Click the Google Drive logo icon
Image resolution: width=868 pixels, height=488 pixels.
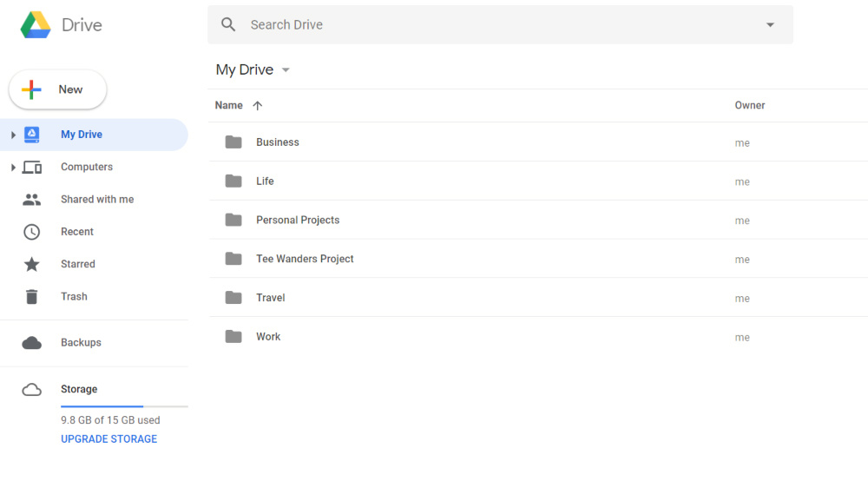pyautogui.click(x=36, y=25)
